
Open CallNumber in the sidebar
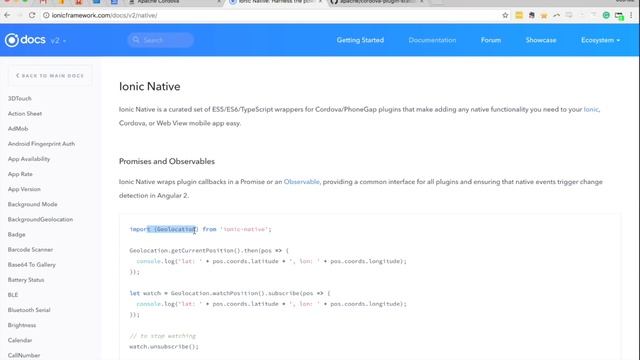click(x=24, y=355)
